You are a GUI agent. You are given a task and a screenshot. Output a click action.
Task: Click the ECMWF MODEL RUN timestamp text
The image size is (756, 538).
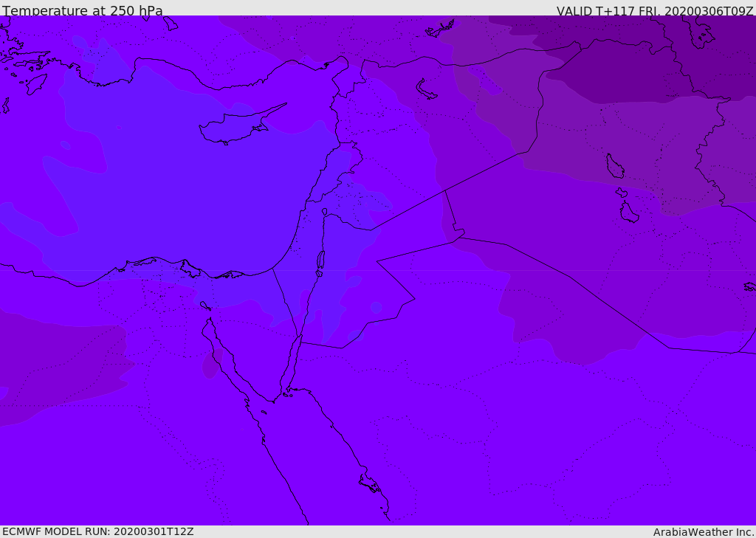98,531
